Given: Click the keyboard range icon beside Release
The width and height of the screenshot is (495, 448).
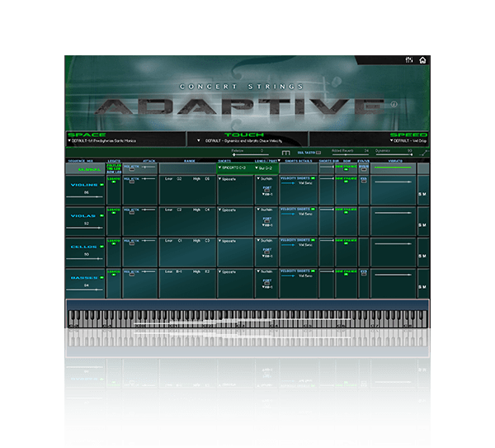Looking at the screenshot, I should 285,153.
